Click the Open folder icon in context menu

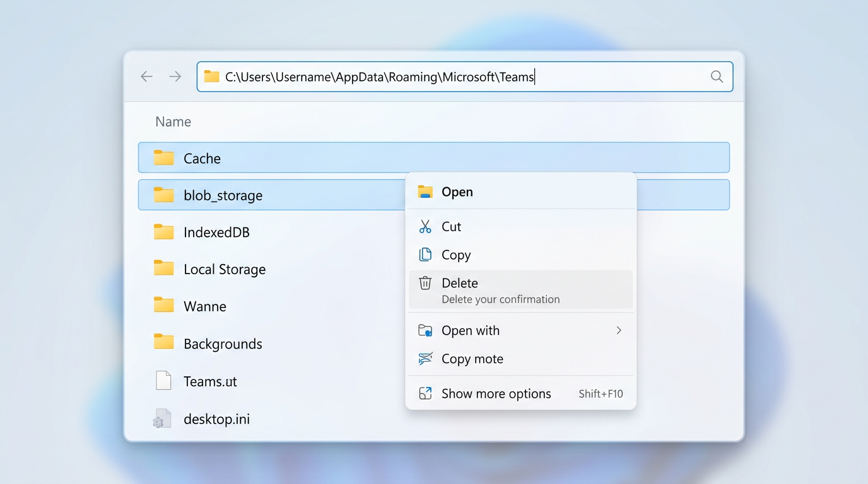coord(425,192)
